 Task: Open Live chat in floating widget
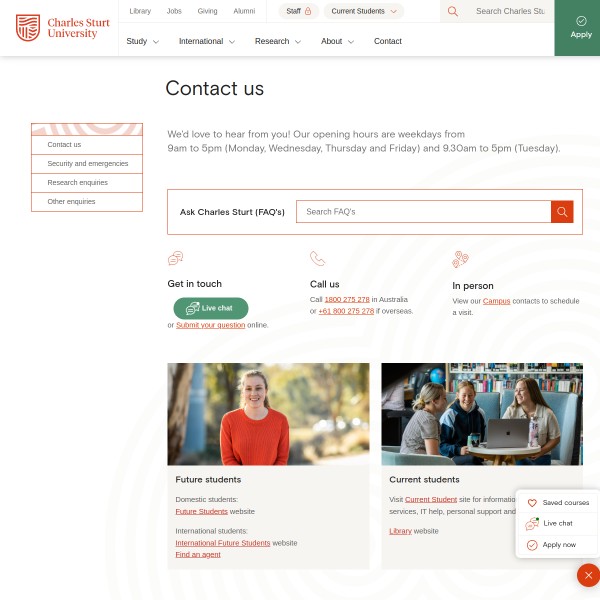pos(558,523)
